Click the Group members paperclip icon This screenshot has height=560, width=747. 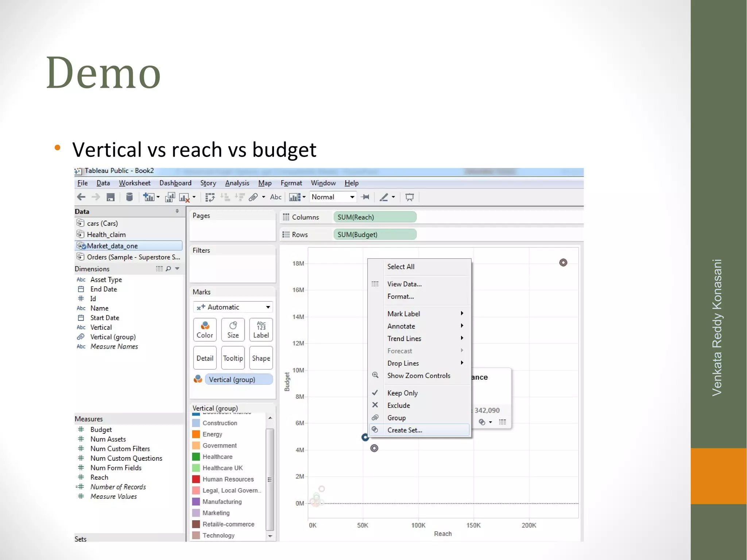coord(253,197)
